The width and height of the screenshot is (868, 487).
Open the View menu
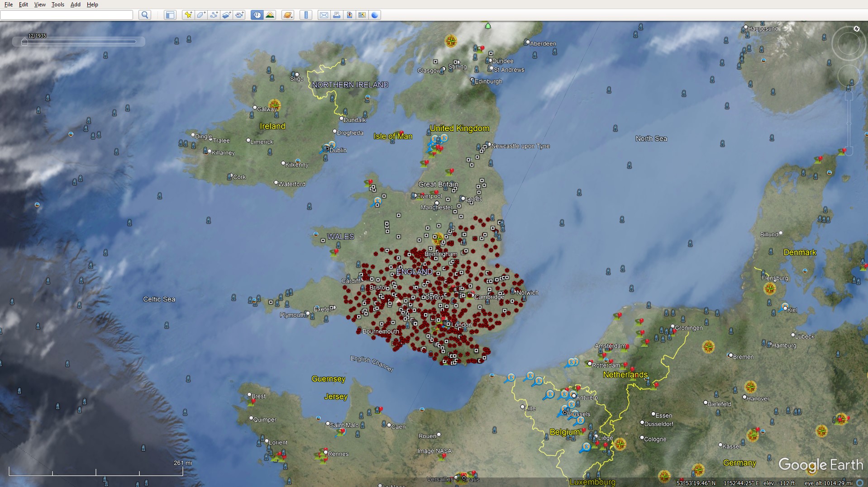[40, 5]
